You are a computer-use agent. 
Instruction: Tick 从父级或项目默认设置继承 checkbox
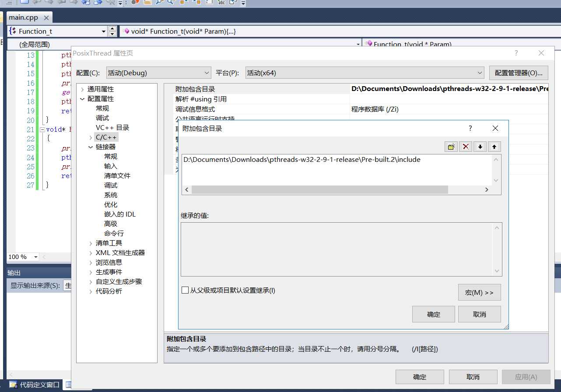(x=185, y=290)
